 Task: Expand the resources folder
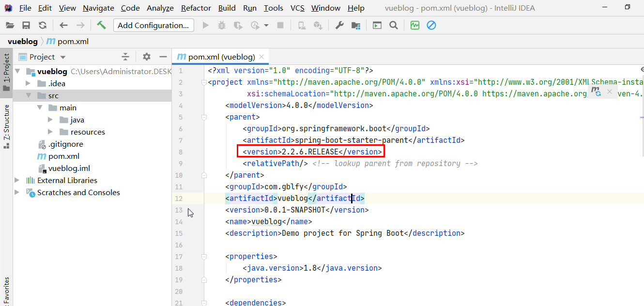[x=50, y=132]
